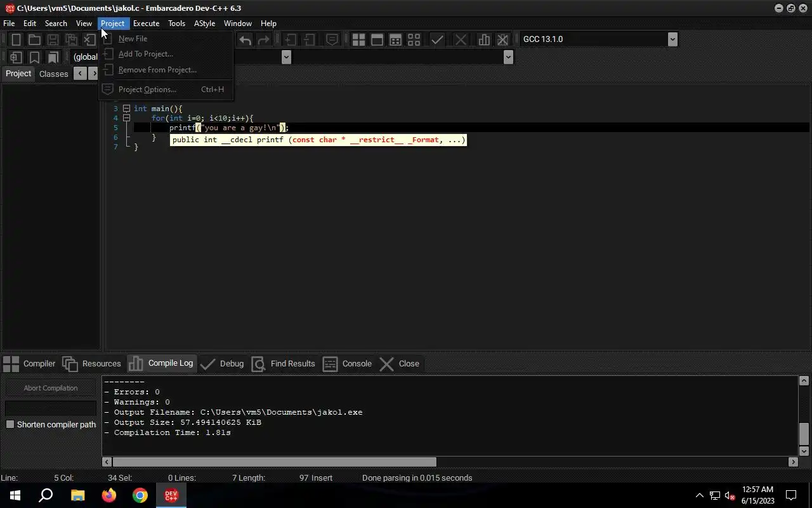Click the Save file floppy icon
Screen dimensions: 812x508
point(53,39)
